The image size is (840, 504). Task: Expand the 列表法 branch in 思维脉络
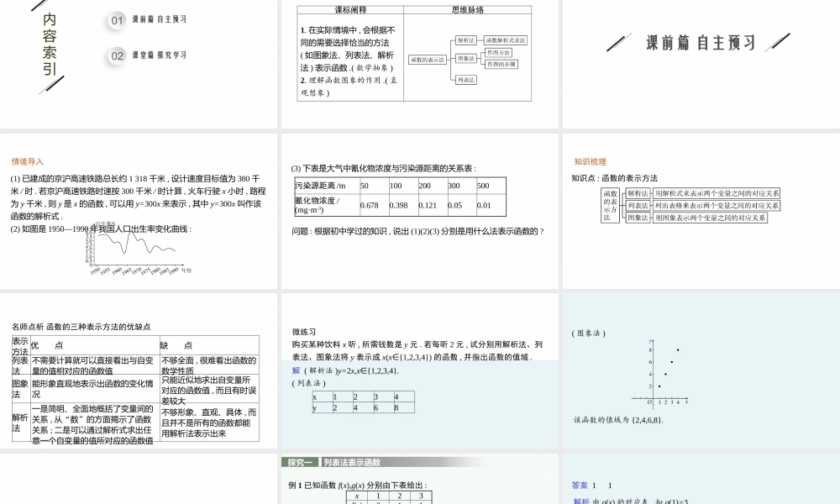click(467, 79)
